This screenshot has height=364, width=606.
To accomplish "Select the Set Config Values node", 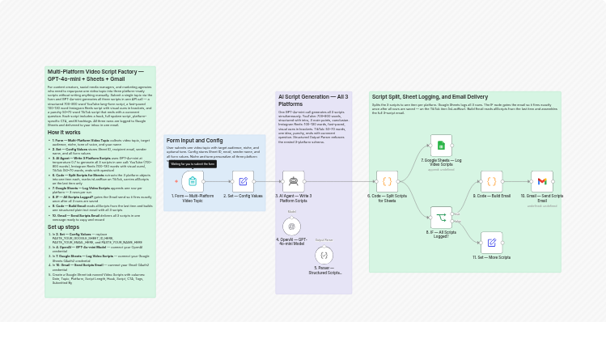I will coord(243,181).
